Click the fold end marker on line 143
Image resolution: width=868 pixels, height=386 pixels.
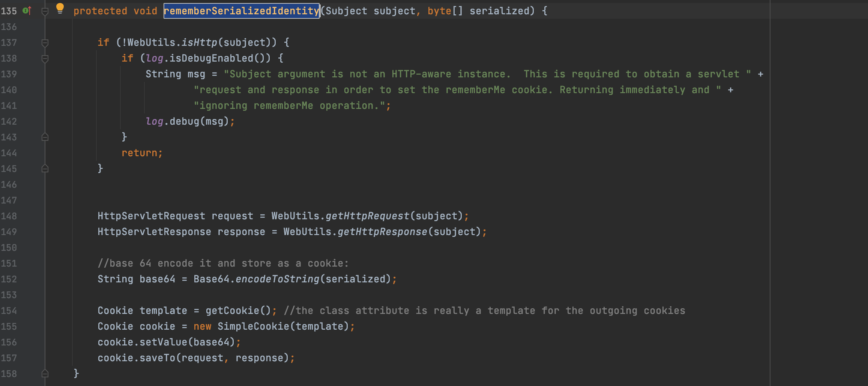45,137
